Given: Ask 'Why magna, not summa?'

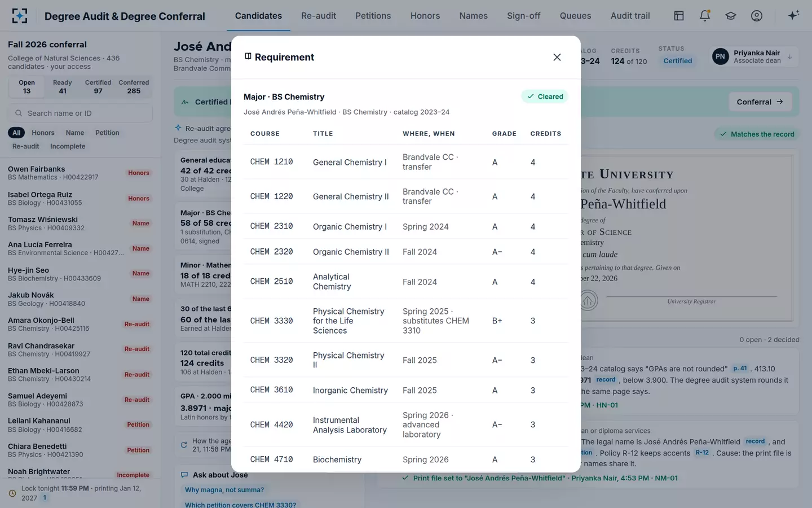Looking at the screenshot, I should (x=224, y=490).
